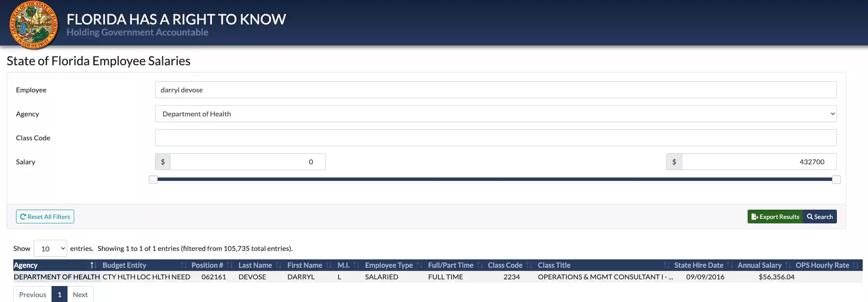Select page 1 in pagination
This screenshot has height=302, width=868.
[x=60, y=294]
